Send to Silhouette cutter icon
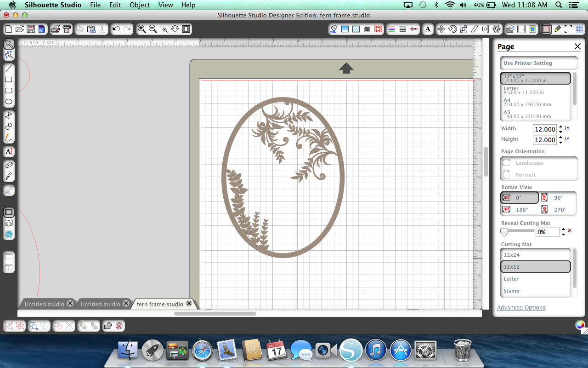The height and width of the screenshot is (368, 588). [67, 29]
